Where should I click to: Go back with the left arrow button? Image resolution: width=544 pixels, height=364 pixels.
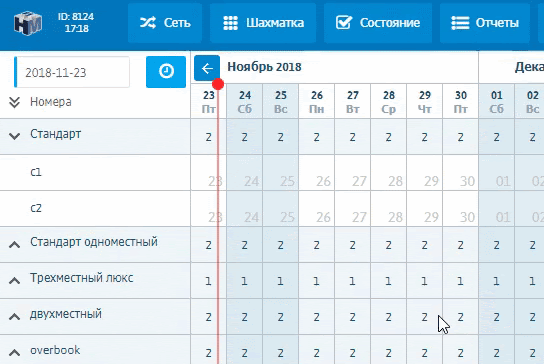(207, 68)
